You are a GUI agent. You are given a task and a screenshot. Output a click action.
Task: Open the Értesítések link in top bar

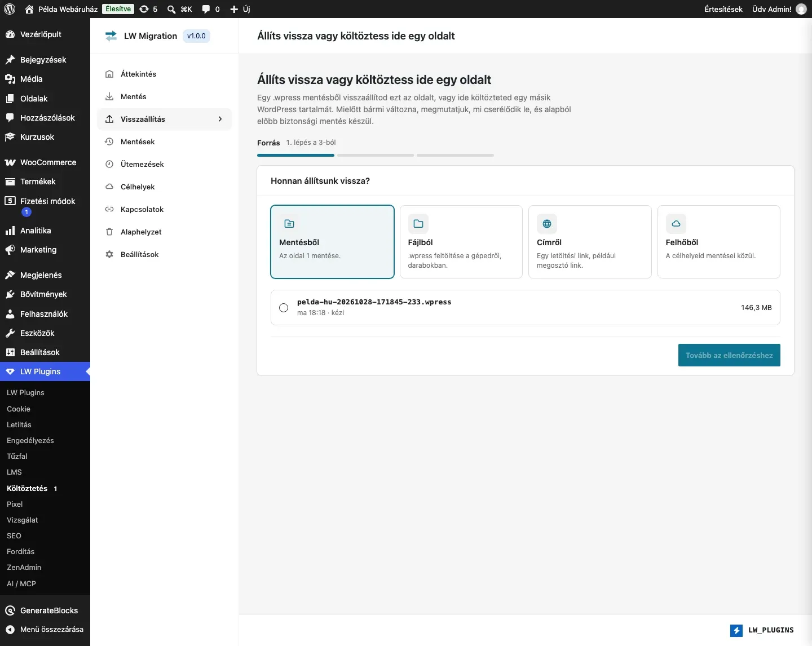723,9
